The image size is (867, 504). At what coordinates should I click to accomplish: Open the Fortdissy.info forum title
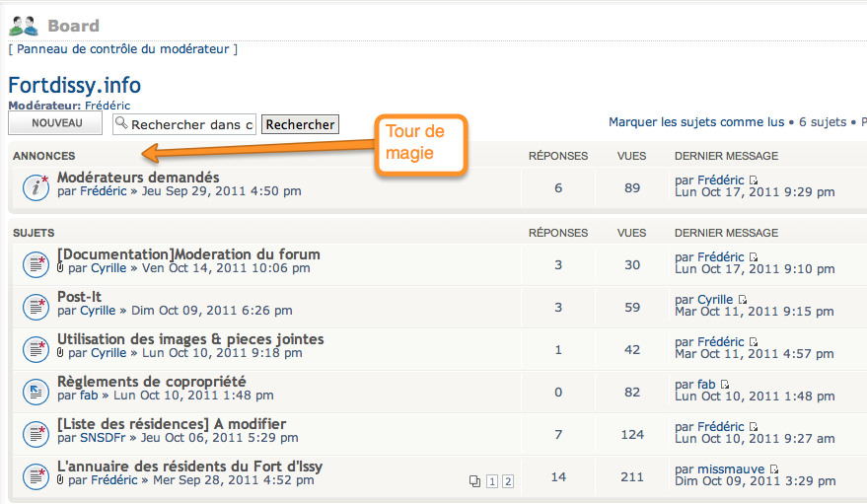75,86
